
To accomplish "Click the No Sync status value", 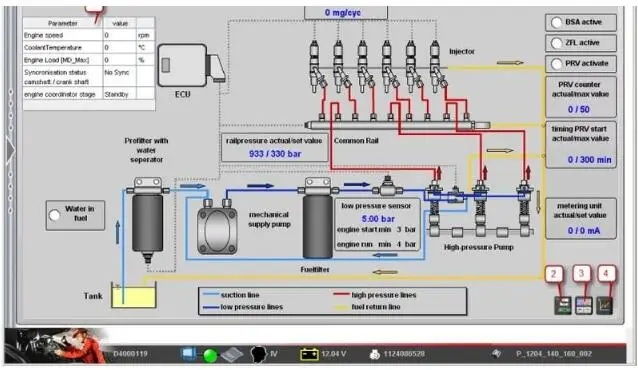I will (117, 72).
